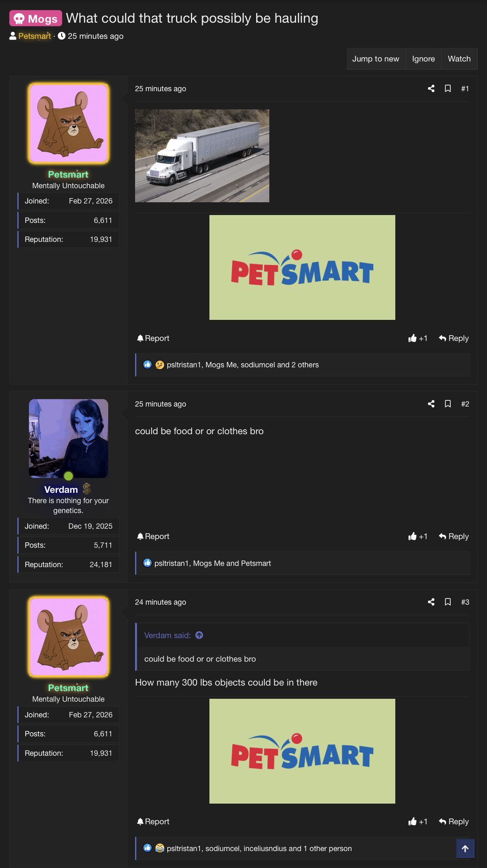This screenshot has width=487, height=868.
Task: Click Petsmart author link under thread title
Action: (35, 36)
